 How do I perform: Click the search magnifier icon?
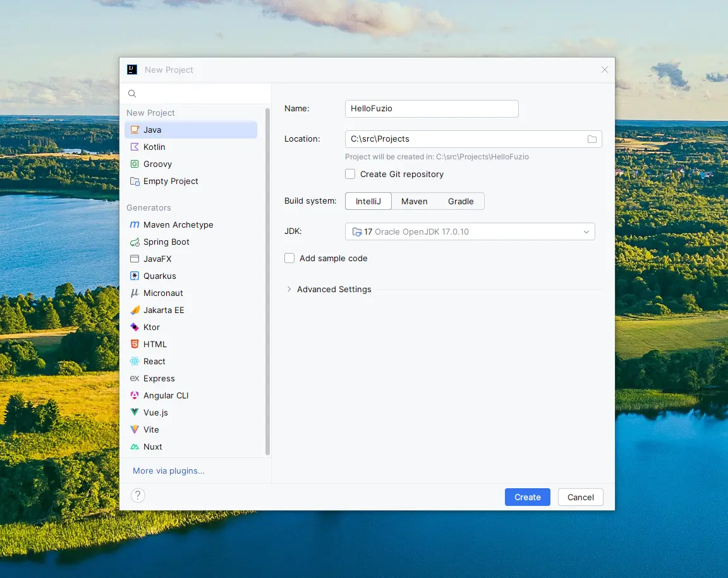click(132, 94)
